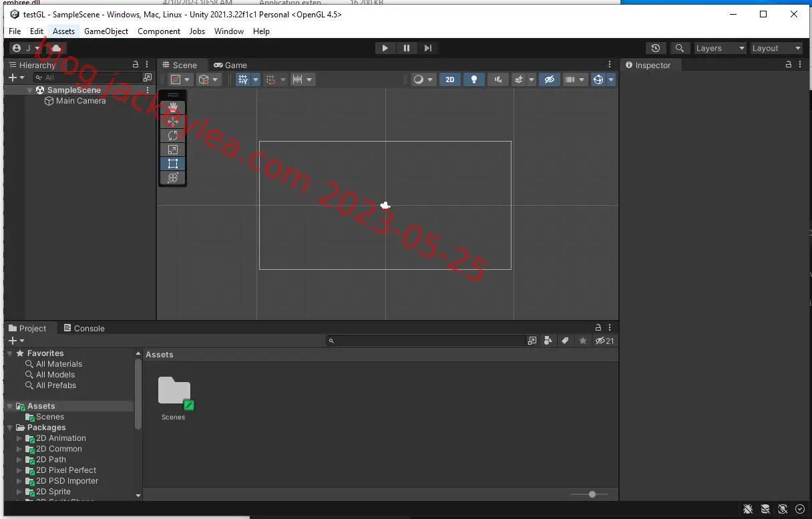Viewport: 812px width, 519px height.
Task: Click the debug mode bug icon in status bar
Action: click(748, 509)
